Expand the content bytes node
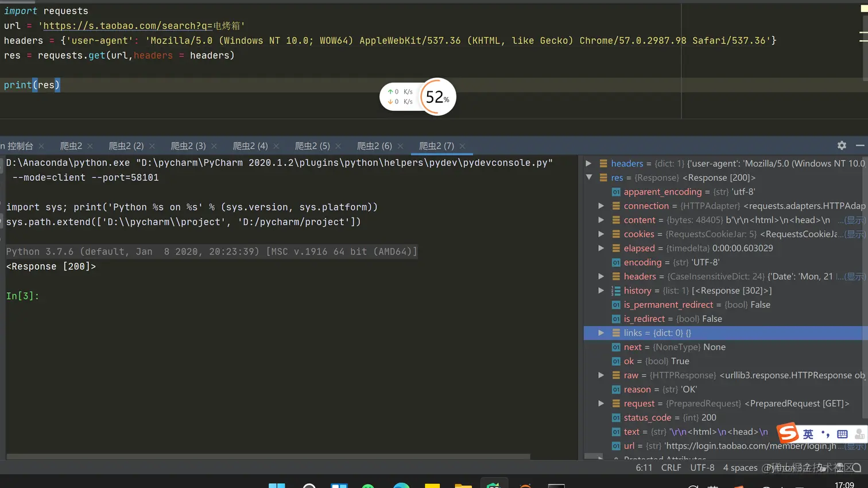Viewport: 868px width, 488px height. 601,220
